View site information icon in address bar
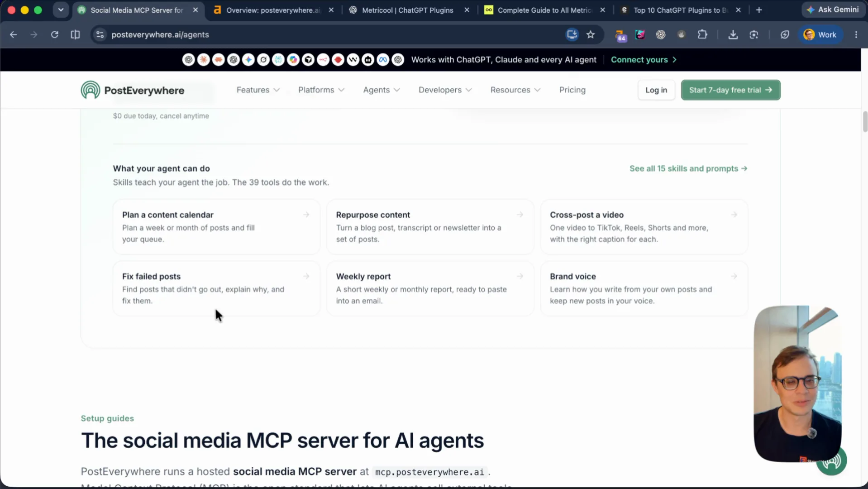Viewport: 868px width, 489px height. pyautogui.click(x=100, y=34)
